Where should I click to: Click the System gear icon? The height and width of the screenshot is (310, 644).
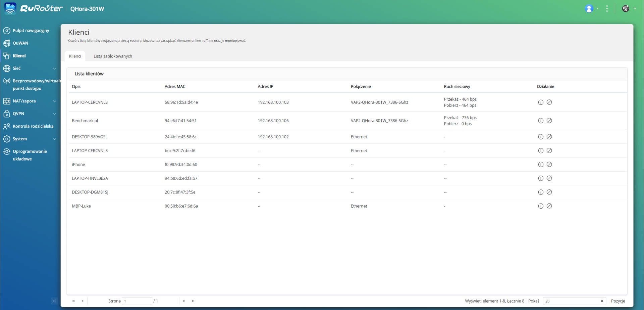7,139
